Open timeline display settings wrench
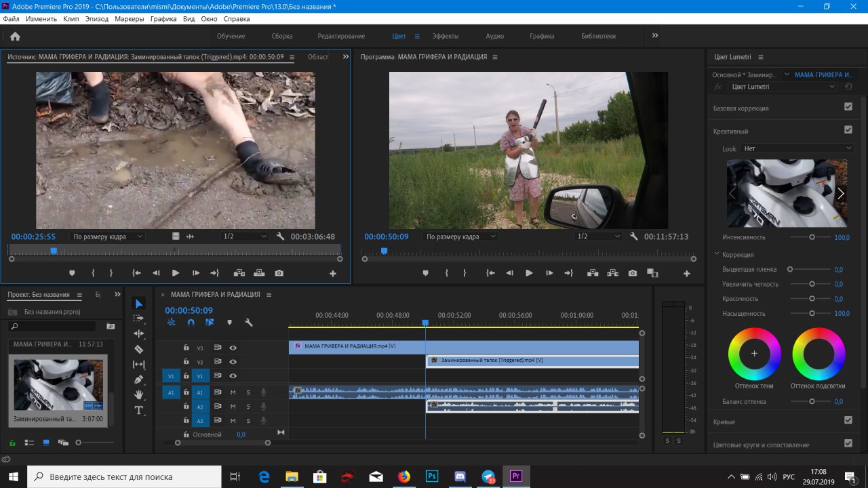The image size is (868, 488). click(x=248, y=323)
